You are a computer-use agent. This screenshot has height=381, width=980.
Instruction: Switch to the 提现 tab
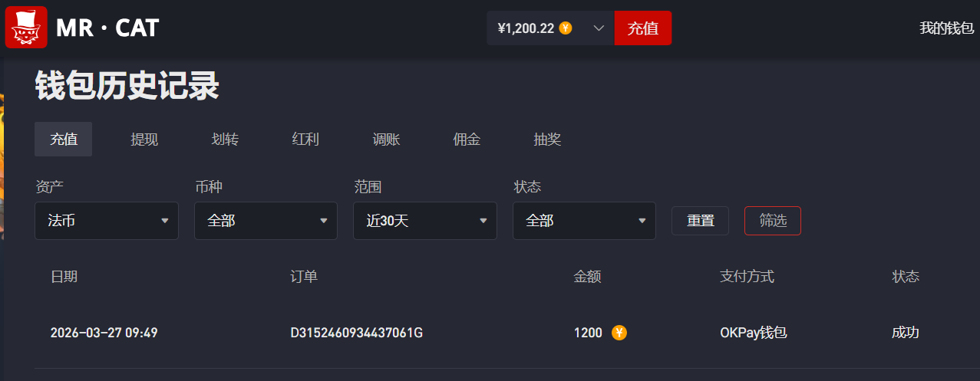pyautogui.click(x=144, y=140)
